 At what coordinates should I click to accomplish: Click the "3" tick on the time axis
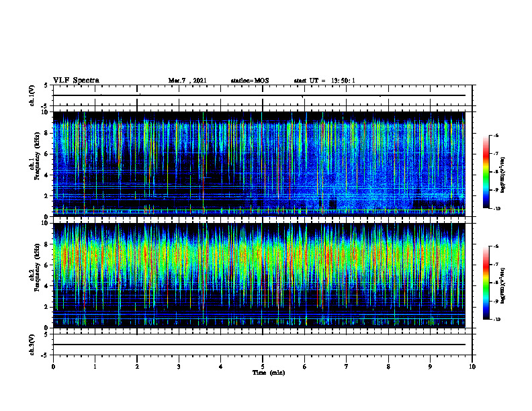tap(179, 367)
